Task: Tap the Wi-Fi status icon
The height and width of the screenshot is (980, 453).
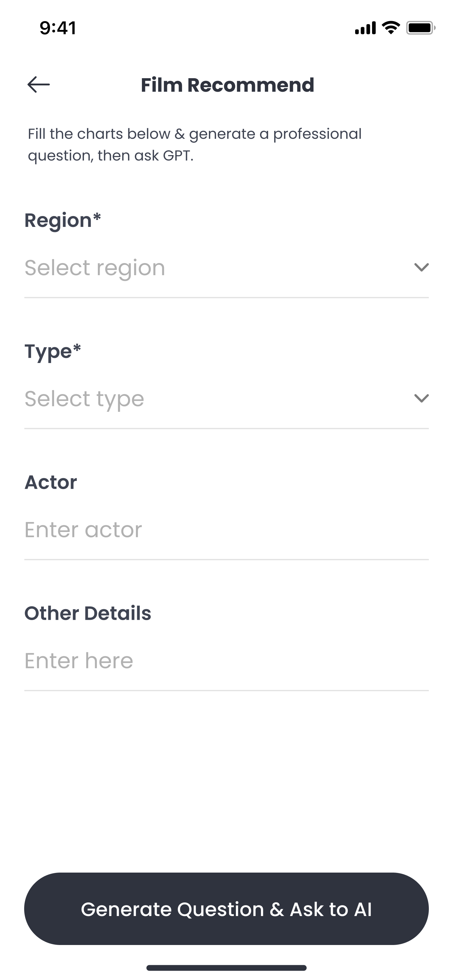Action: pyautogui.click(x=390, y=28)
